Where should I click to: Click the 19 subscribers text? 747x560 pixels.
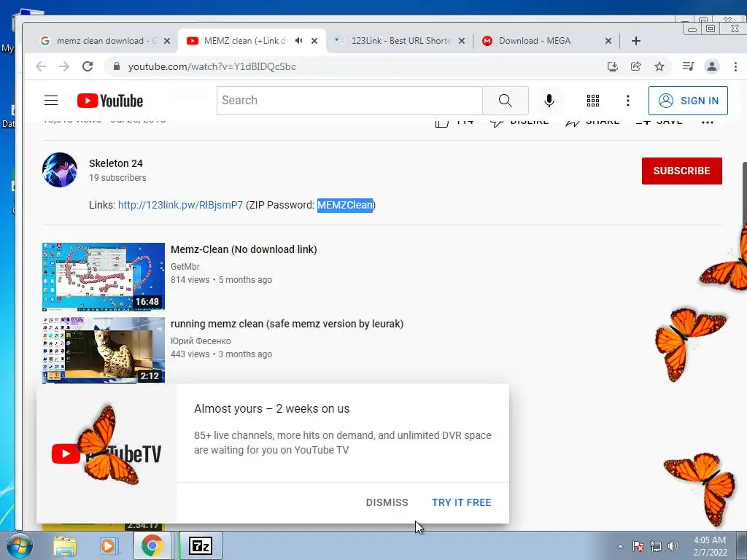click(x=117, y=178)
